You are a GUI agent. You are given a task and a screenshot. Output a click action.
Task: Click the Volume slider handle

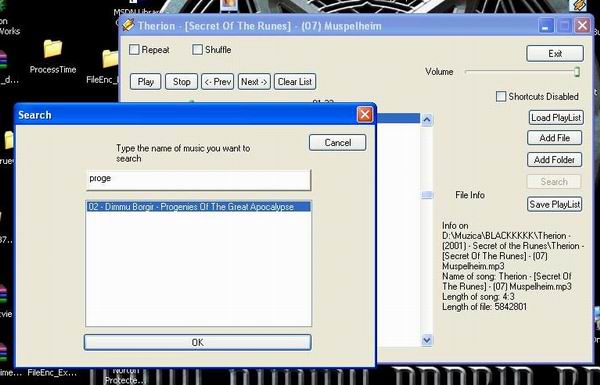[577, 72]
